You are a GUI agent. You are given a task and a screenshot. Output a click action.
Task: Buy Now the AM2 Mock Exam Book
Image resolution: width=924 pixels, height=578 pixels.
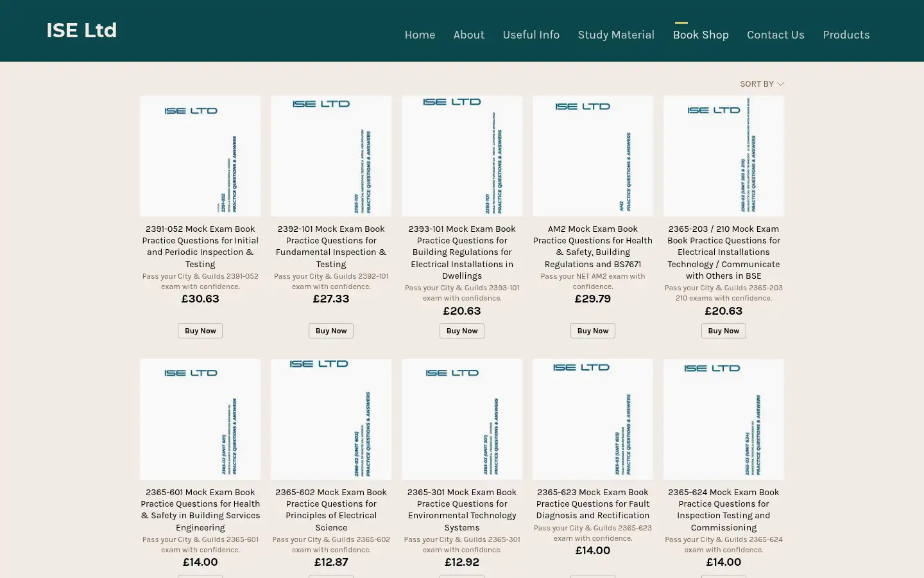click(x=593, y=331)
